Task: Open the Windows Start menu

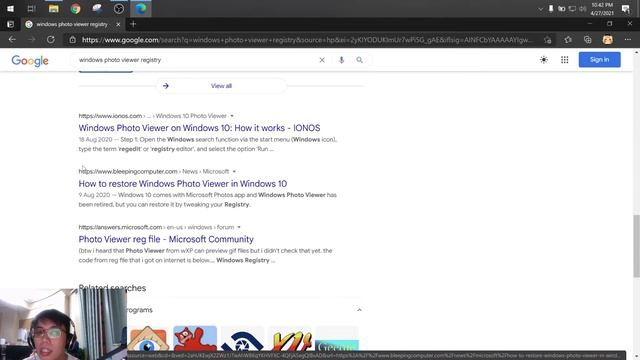Action: coord(10,9)
